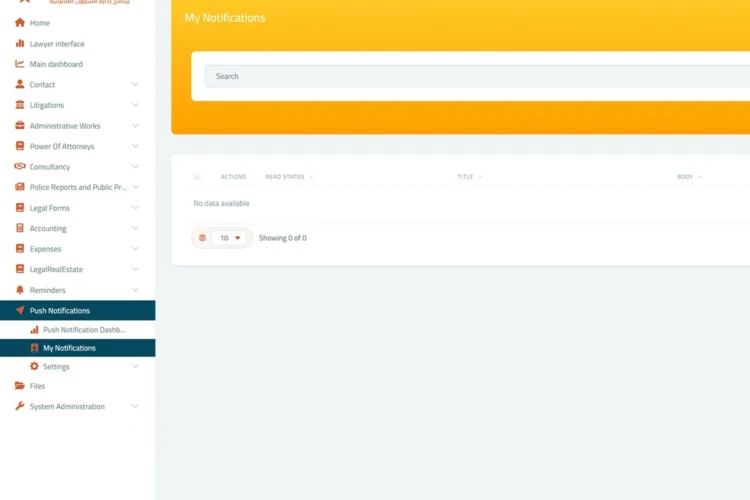The height and width of the screenshot is (500, 750).
Task: Click the Home house icon
Action: [20, 22]
